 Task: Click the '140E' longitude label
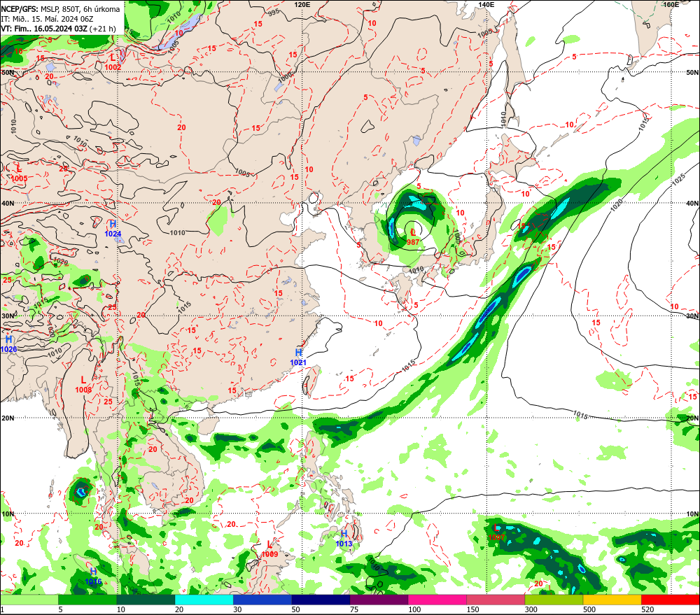(486, 4)
